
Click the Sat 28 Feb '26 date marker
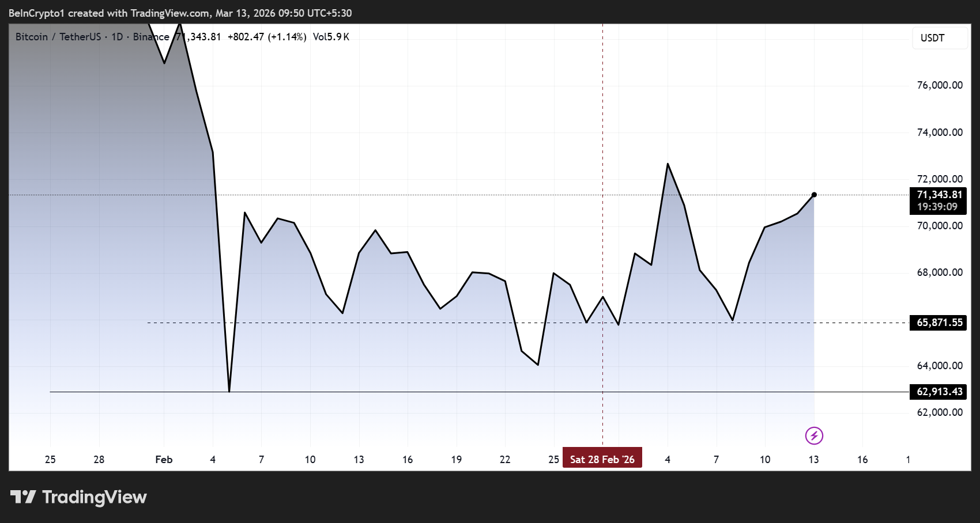[x=602, y=458]
